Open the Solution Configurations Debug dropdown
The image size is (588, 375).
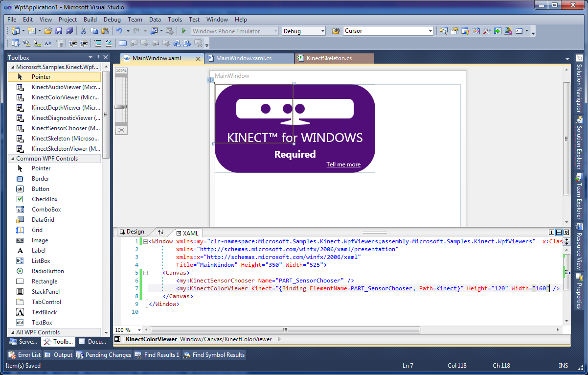(x=323, y=31)
